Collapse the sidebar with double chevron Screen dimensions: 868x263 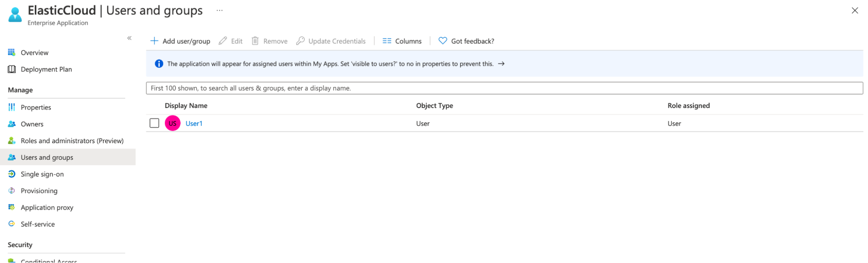pos(129,38)
